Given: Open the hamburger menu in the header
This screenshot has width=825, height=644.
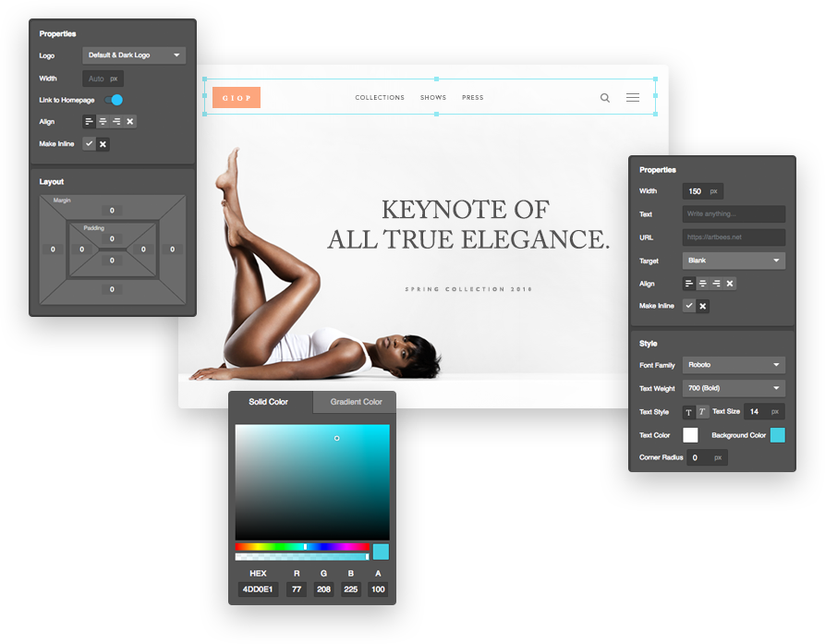Looking at the screenshot, I should [633, 97].
